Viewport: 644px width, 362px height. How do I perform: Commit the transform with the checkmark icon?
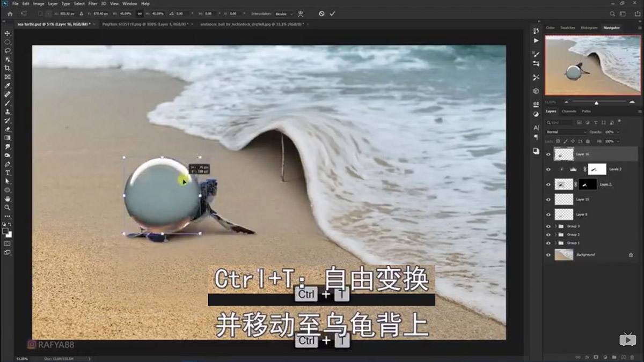[331, 14]
